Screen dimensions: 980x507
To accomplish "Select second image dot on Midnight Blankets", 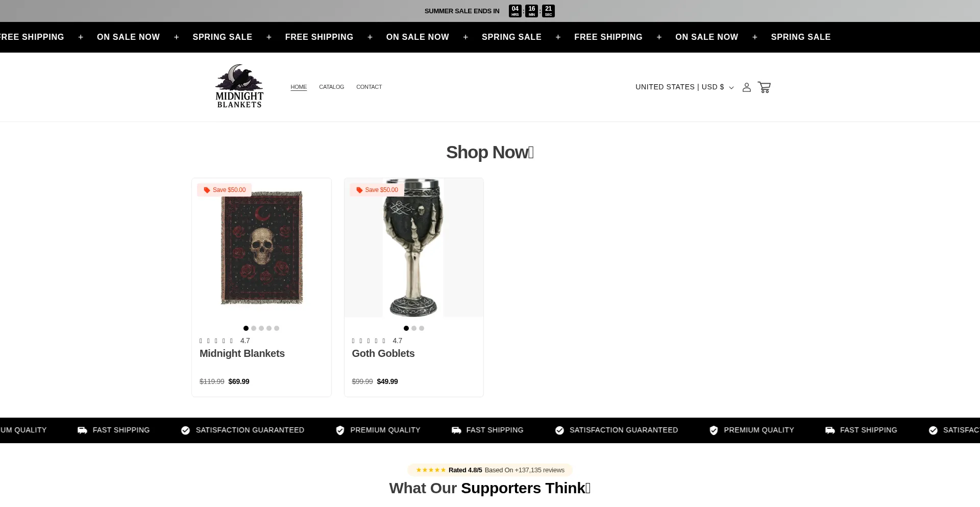I will click(x=254, y=328).
